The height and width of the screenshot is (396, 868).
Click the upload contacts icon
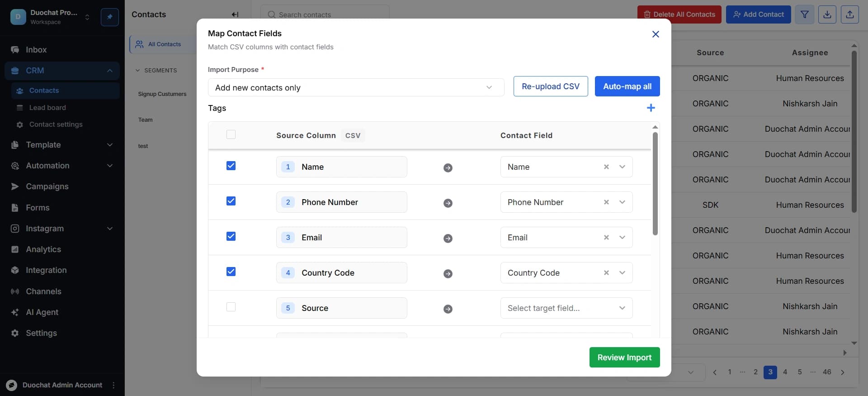pyautogui.click(x=850, y=14)
